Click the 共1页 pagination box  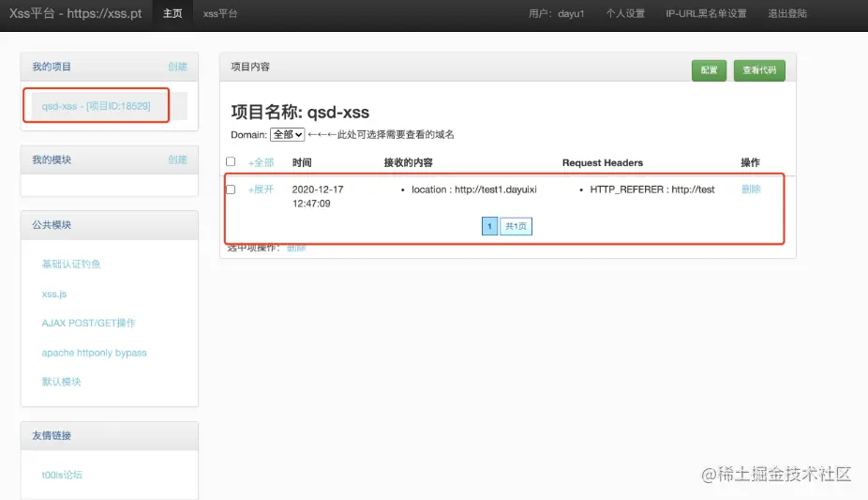point(516,226)
